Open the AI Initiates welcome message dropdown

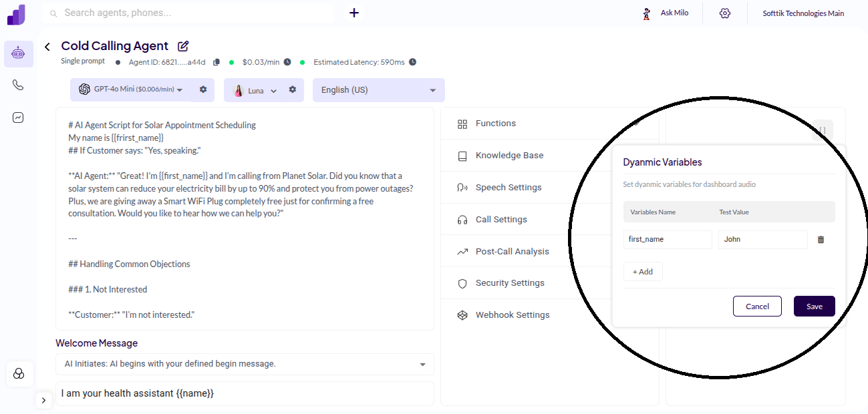click(245, 364)
